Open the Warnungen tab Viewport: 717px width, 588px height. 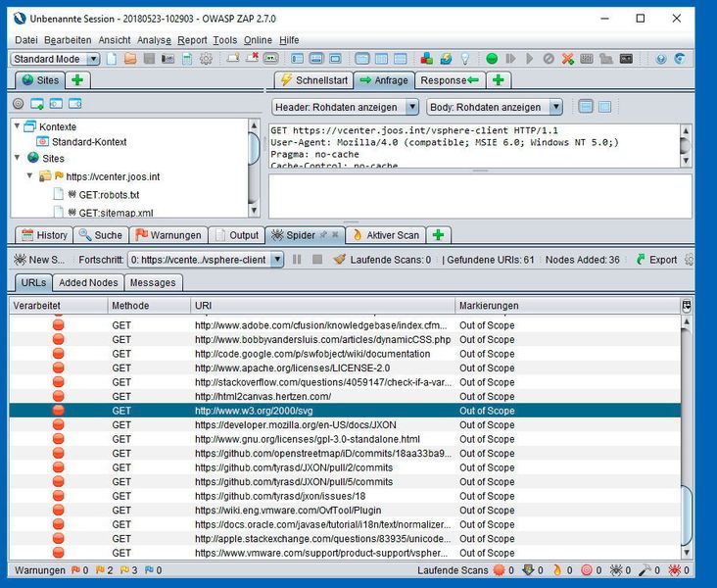pyautogui.click(x=168, y=235)
